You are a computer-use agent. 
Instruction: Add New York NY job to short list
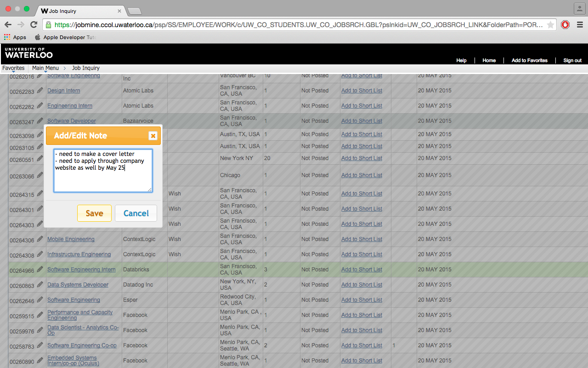pos(362,158)
